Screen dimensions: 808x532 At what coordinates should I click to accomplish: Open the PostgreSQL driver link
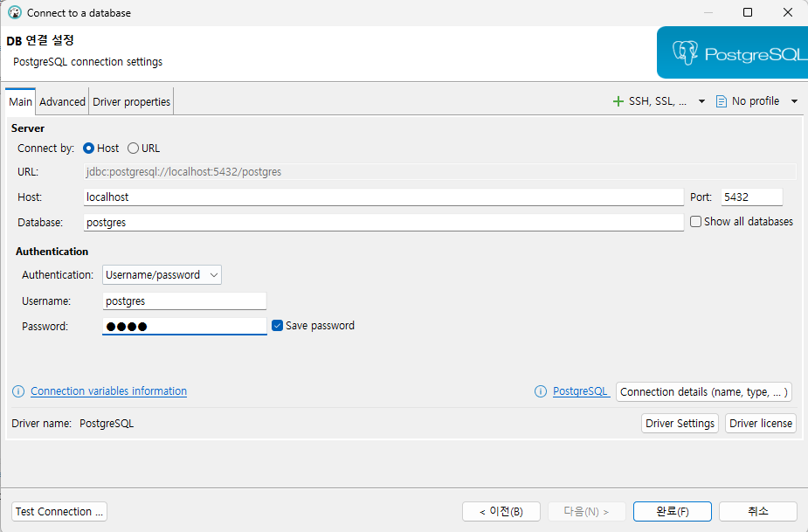(x=581, y=391)
